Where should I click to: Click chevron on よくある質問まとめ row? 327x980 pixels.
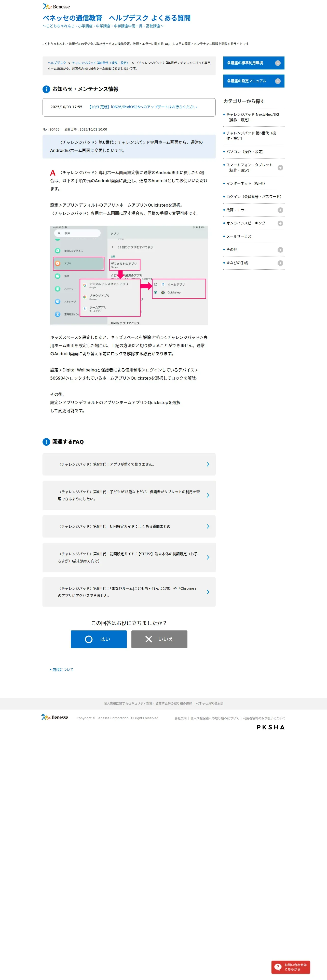pyautogui.click(x=208, y=527)
